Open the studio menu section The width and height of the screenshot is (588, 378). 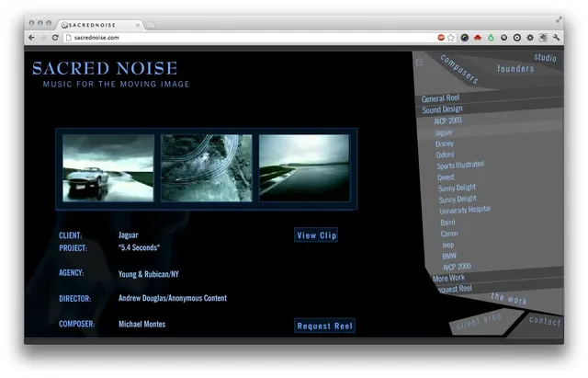pos(545,57)
